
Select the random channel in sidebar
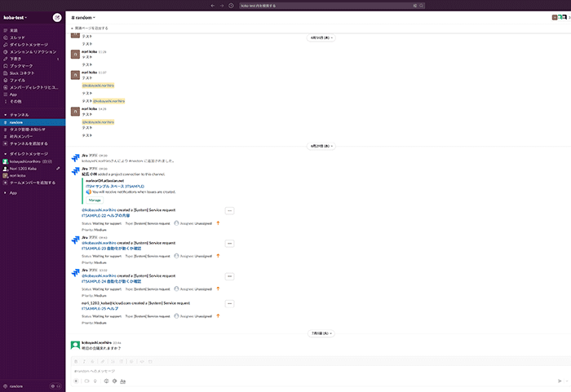[33, 122]
